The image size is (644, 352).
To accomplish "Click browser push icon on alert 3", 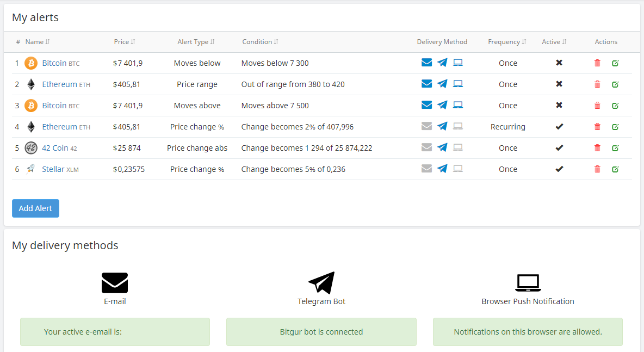I will 458,105.
